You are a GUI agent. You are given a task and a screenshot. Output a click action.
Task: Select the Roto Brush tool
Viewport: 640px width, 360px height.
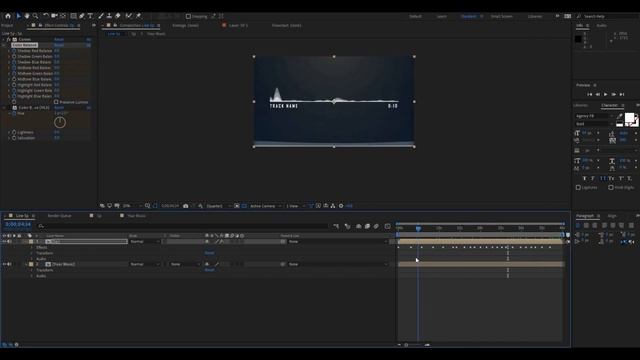point(129,16)
